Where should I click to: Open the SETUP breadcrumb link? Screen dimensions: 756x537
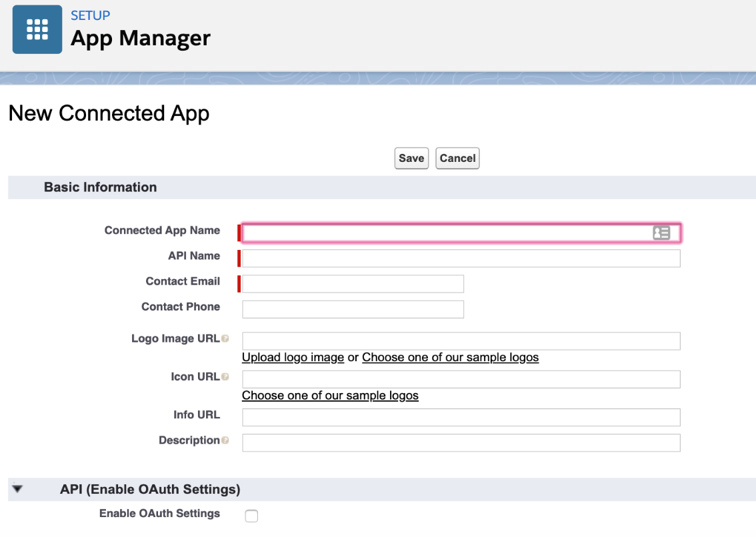(90, 15)
